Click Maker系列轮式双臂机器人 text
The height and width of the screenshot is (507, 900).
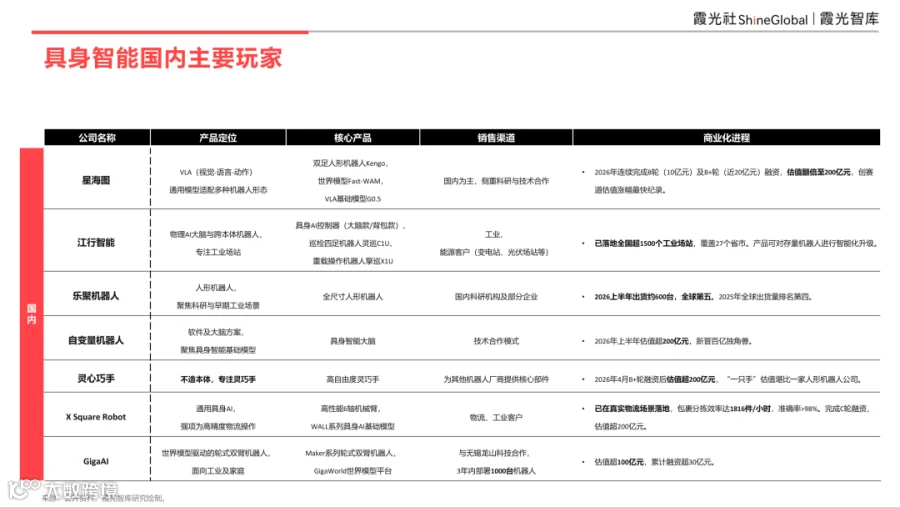351,453
